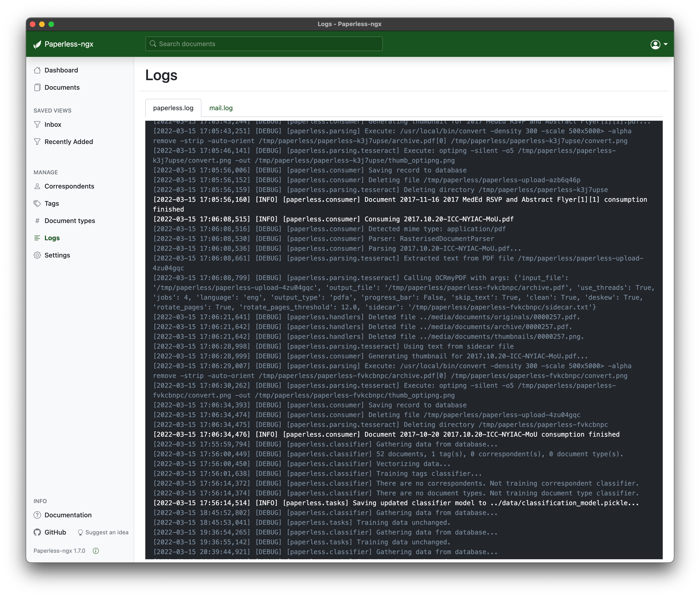Click the Correspondents person icon

click(37, 187)
